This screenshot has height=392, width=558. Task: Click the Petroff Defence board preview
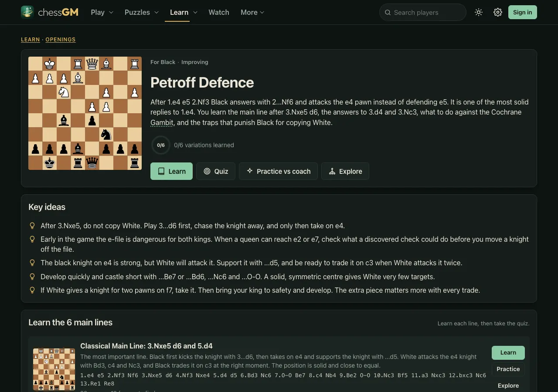click(x=85, y=113)
